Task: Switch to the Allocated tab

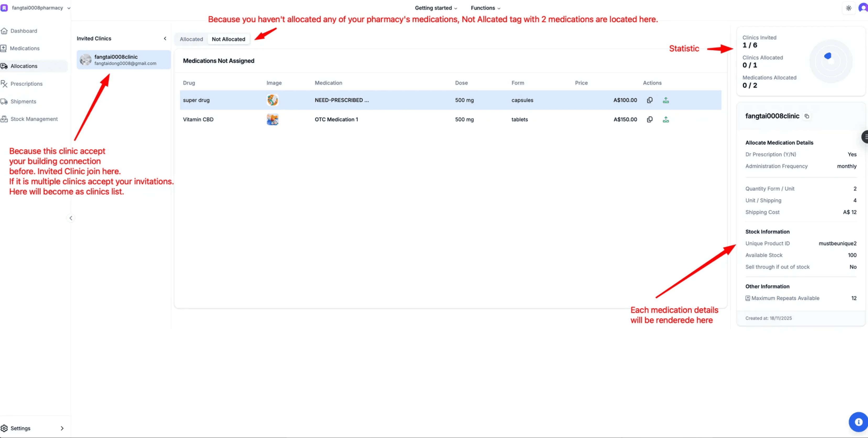Action: [191, 39]
